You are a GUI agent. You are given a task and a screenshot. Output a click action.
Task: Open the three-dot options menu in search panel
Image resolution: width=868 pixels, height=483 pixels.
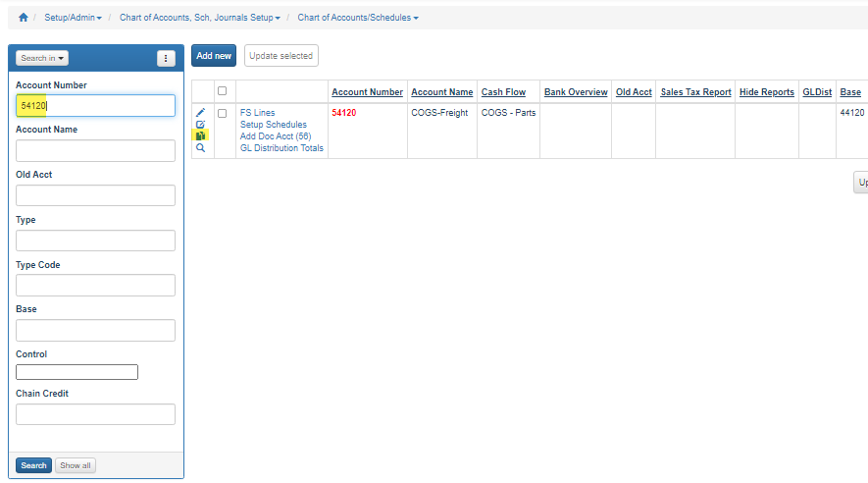coord(166,58)
